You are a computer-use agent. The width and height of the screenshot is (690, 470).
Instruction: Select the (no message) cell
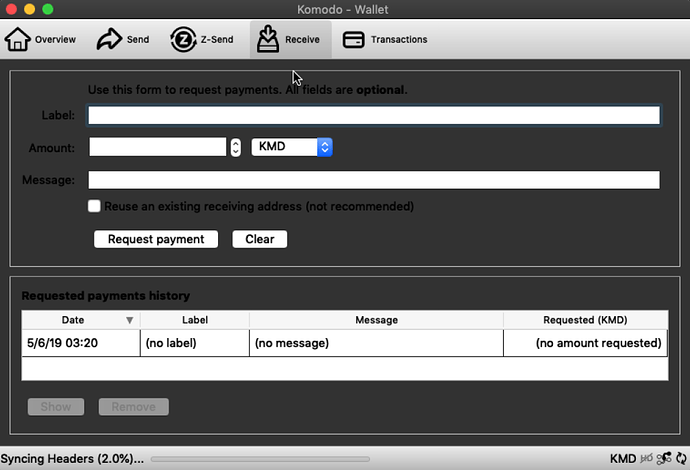(376, 343)
